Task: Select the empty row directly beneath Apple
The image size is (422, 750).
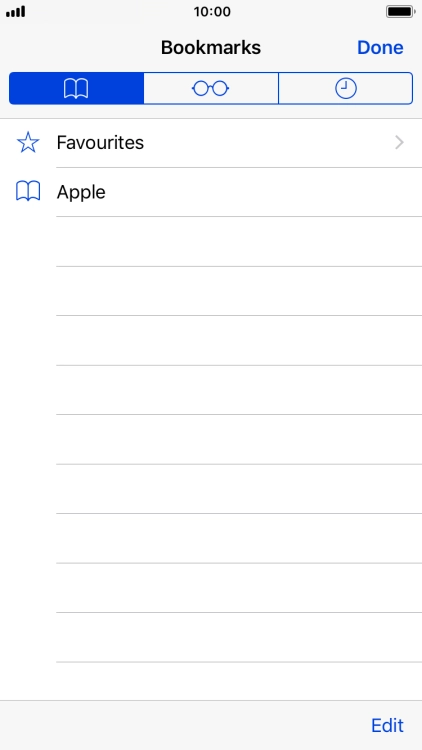Action: pyautogui.click(x=211, y=242)
